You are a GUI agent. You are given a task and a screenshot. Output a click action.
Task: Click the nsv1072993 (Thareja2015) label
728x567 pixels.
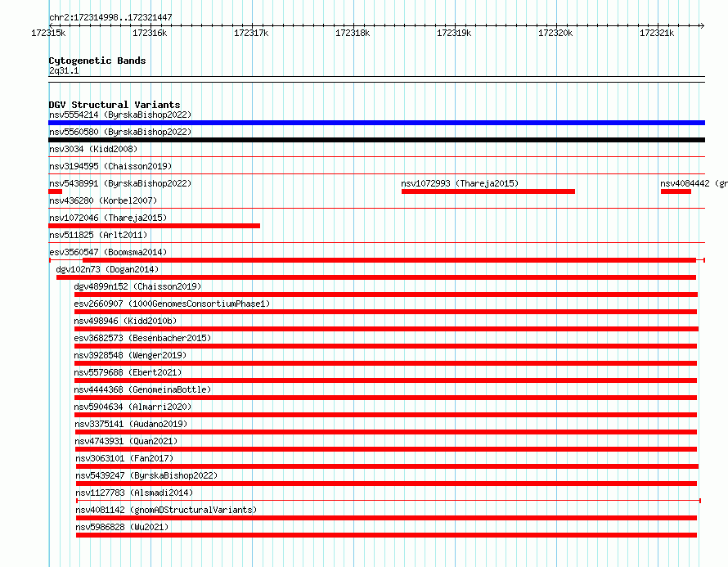tap(460, 183)
